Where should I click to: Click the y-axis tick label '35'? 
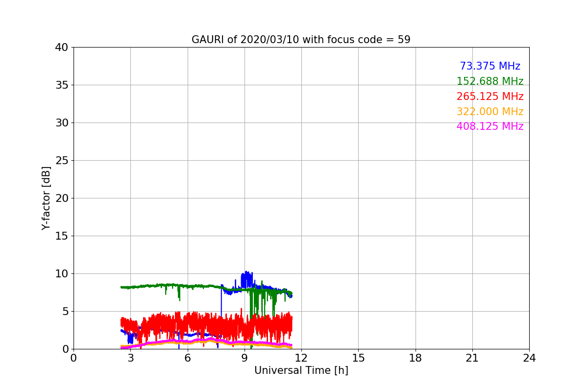(x=62, y=85)
